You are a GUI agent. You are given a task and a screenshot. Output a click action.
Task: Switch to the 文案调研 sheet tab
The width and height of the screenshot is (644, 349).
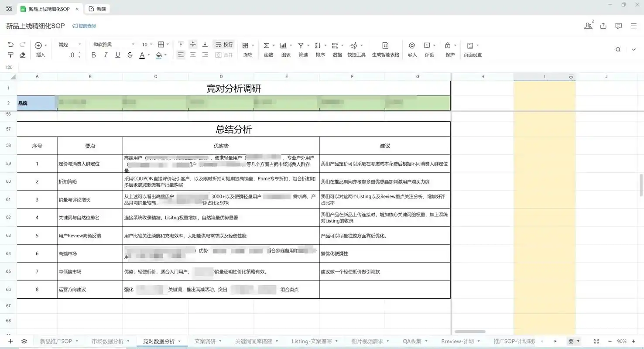tap(205, 341)
